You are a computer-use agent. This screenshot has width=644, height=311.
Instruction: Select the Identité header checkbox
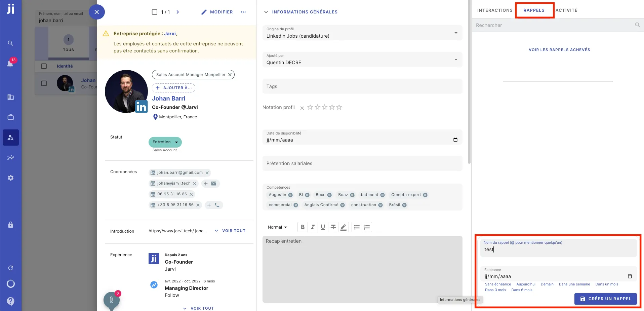(44, 66)
